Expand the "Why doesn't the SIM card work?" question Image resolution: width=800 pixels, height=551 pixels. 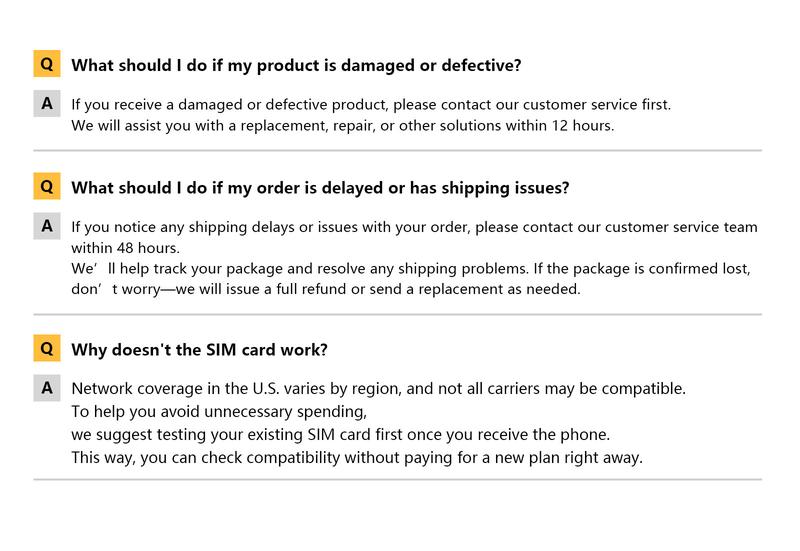point(200,350)
